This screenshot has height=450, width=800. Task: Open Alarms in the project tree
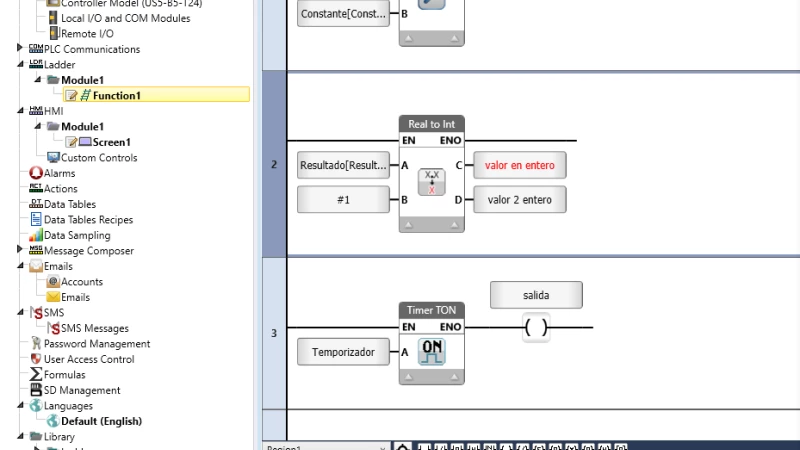pyautogui.click(x=59, y=173)
